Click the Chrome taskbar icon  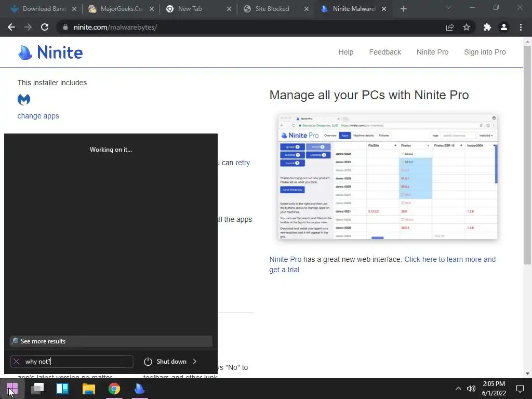(x=114, y=389)
